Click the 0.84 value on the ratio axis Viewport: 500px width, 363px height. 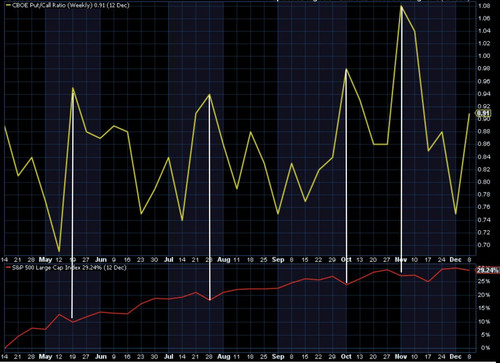[x=484, y=157]
